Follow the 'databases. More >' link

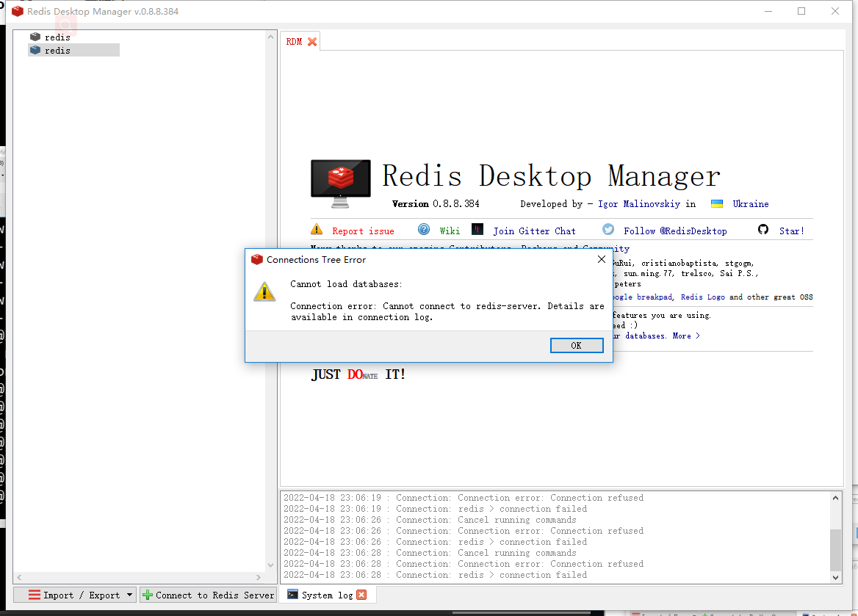tap(663, 336)
